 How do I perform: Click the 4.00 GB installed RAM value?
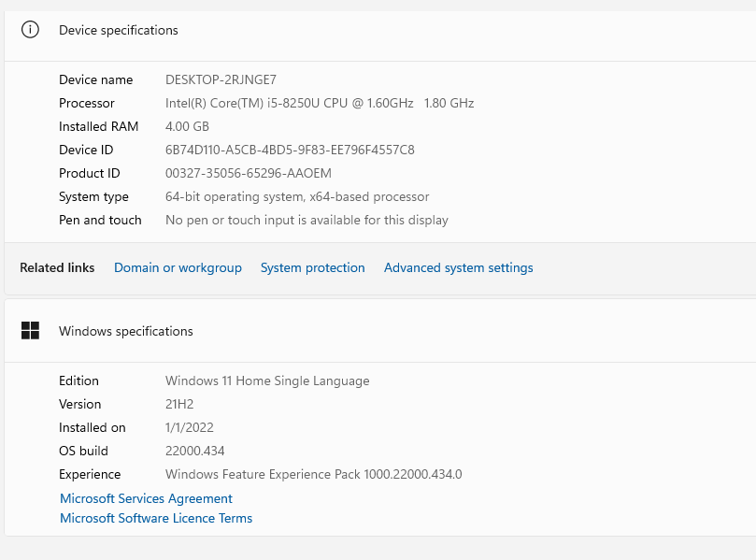pos(187,126)
